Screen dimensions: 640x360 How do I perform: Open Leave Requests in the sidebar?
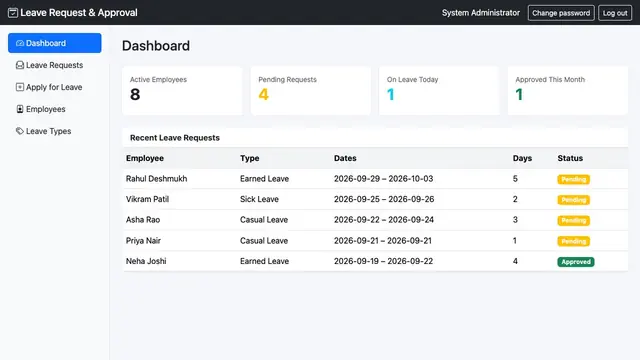(x=55, y=65)
